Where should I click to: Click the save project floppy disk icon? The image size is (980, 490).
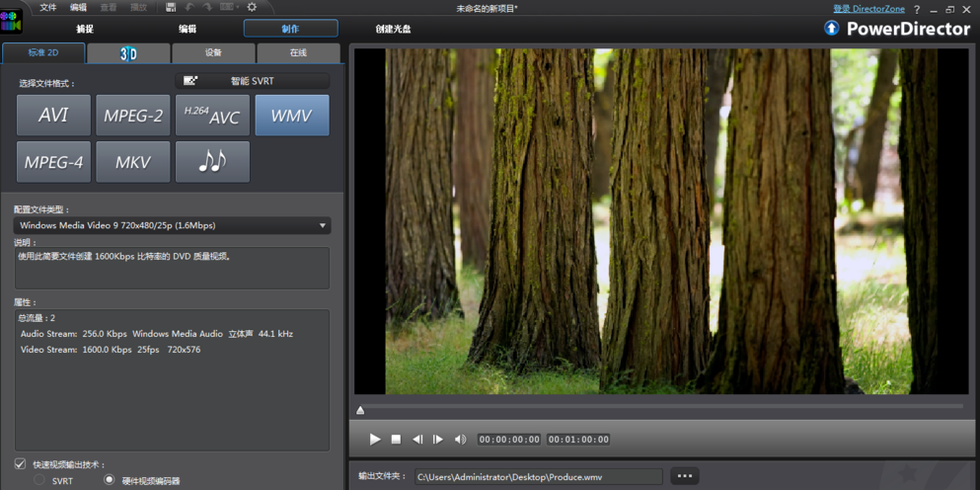[171, 7]
